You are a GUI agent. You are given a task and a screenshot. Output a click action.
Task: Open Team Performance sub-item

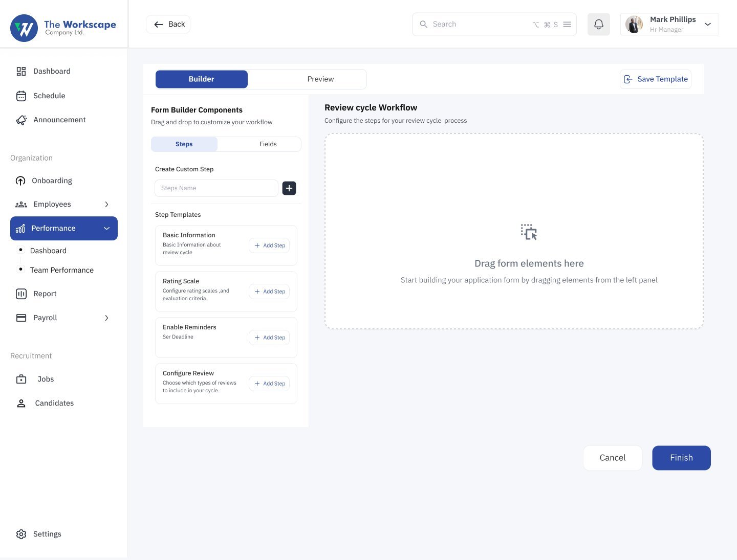point(61,270)
